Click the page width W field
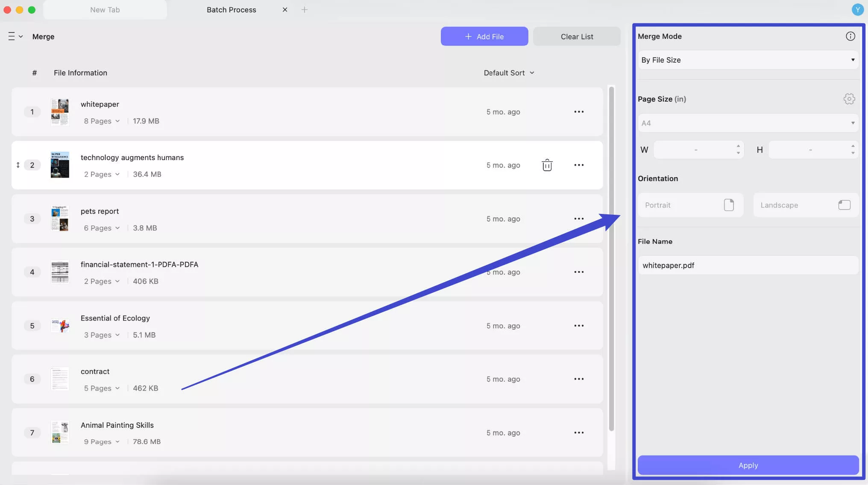This screenshot has height=485, width=868. coord(699,149)
